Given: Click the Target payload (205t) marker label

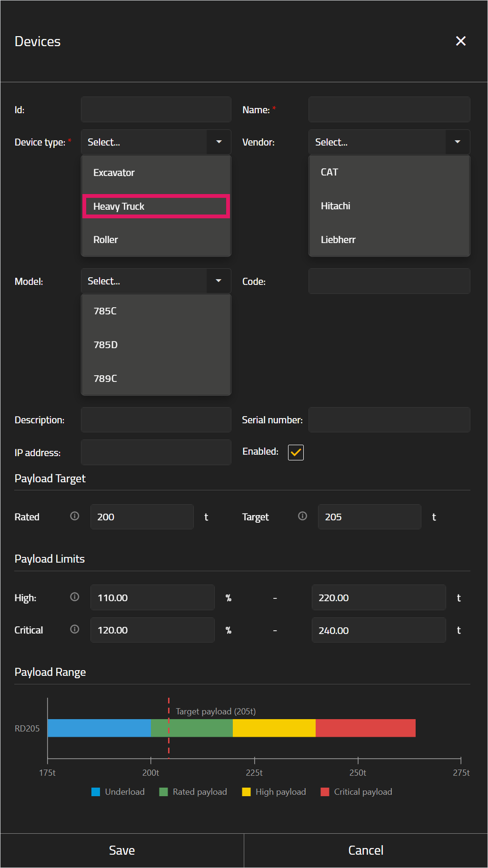Looking at the screenshot, I should (216, 711).
